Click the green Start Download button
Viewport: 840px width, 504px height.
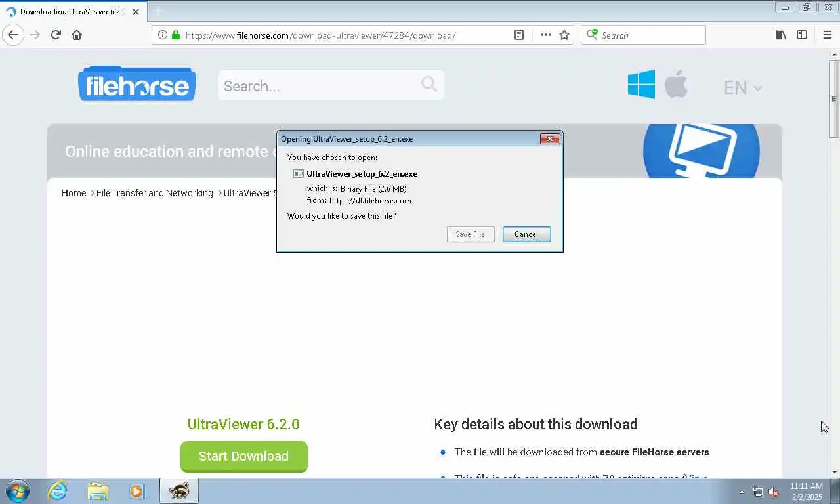coord(243,456)
